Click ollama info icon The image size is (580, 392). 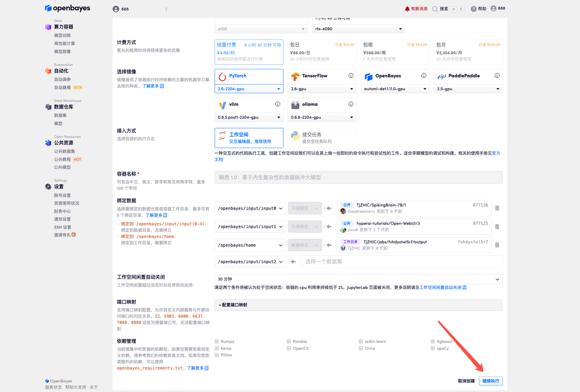[x=351, y=104]
